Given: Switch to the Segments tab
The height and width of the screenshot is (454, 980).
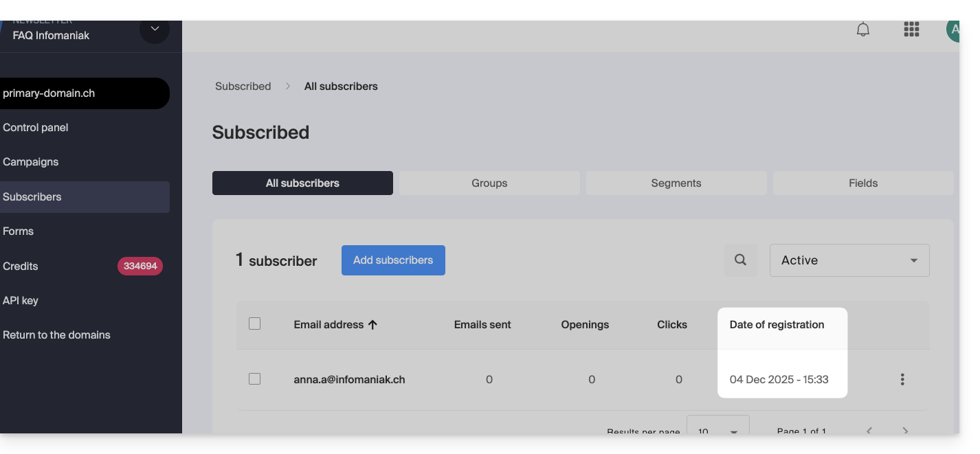Looking at the screenshot, I should (676, 183).
